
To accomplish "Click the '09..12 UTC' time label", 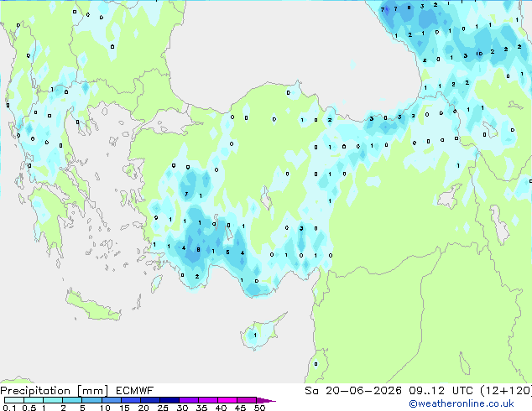I will coord(441,391).
